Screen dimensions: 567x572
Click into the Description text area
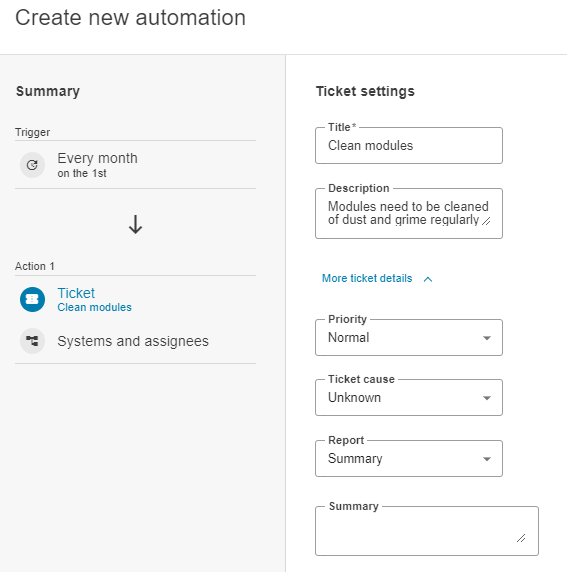409,213
